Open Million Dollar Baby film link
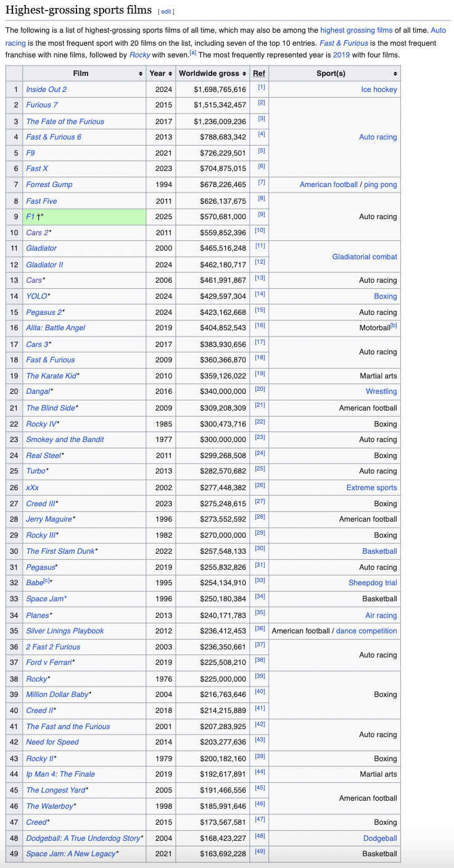The image size is (454, 868). pos(57,695)
